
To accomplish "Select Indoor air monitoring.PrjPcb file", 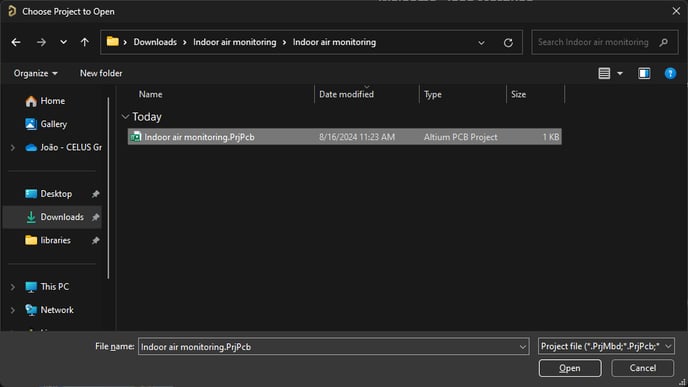I will [344, 137].
